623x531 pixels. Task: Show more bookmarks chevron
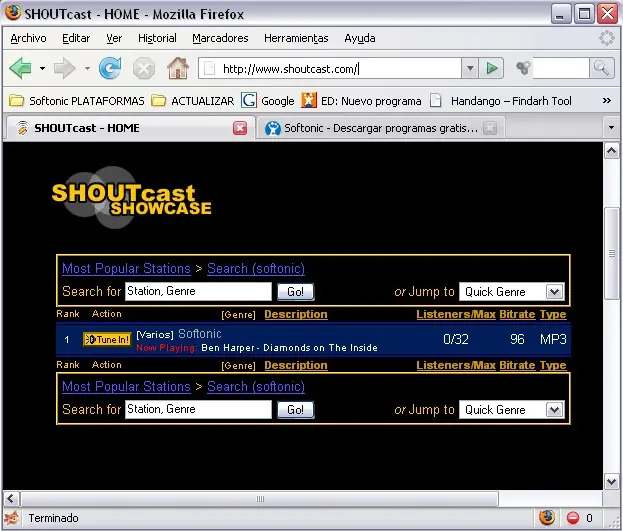pos(607,101)
